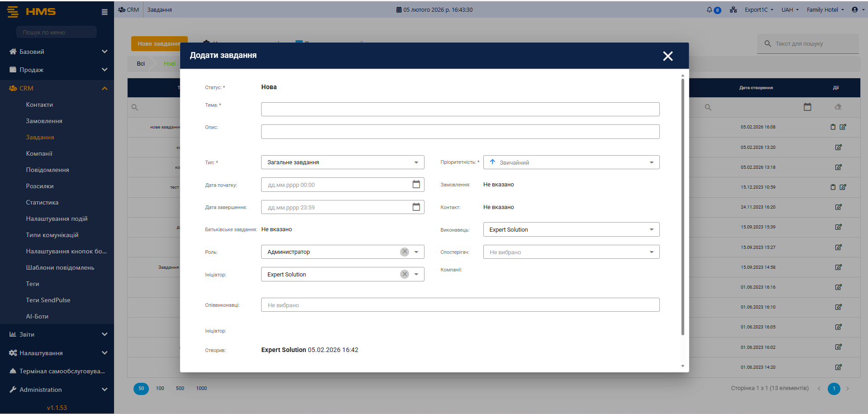Go to Компанії in the sidebar
868x414 pixels.
point(39,153)
